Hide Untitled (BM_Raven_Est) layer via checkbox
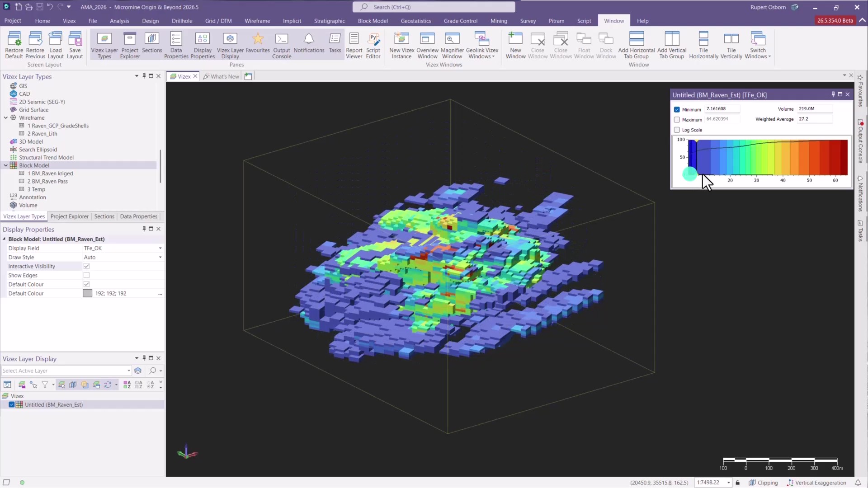 pyautogui.click(x=12, y=405)
